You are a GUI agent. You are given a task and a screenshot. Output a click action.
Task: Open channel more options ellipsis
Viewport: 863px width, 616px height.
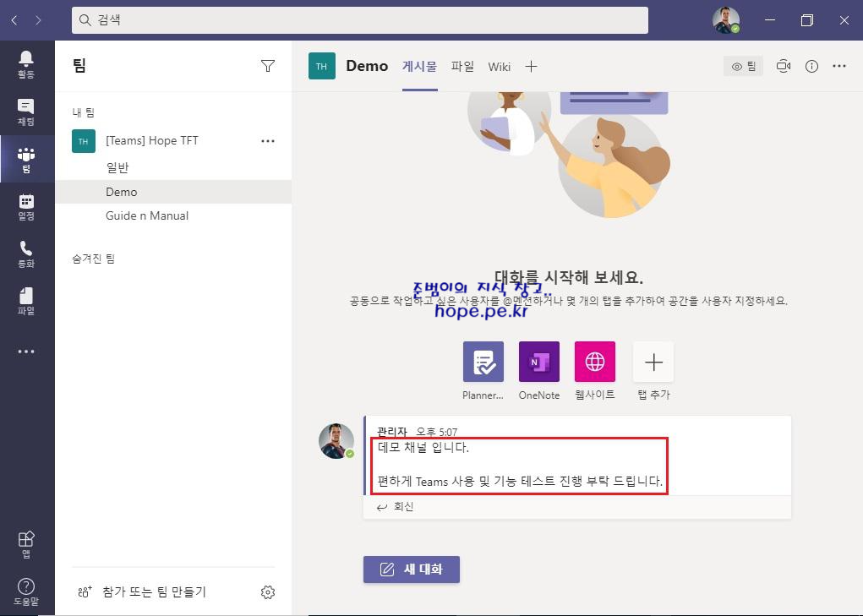point(839,66)
